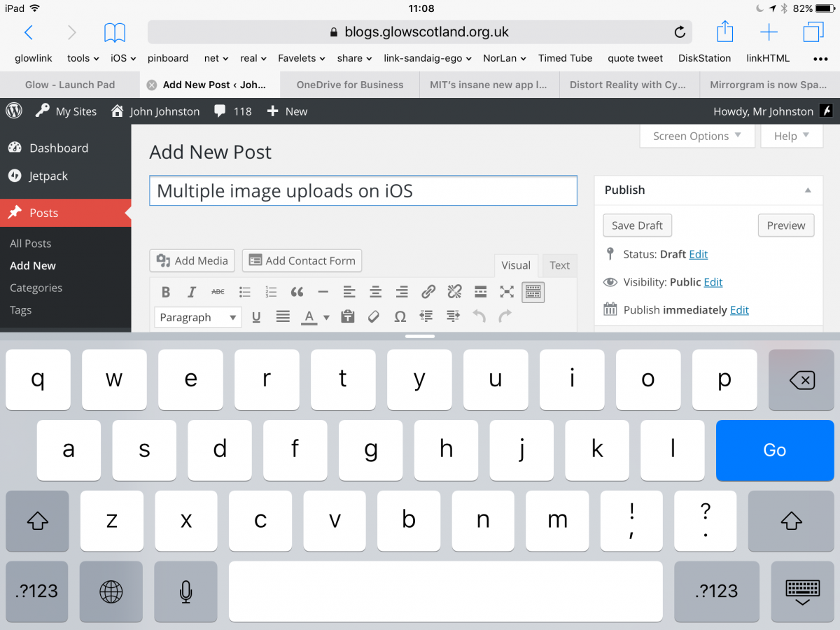Expand the Screen Options panel
The image size is (840, 630).
coord(696,136)
